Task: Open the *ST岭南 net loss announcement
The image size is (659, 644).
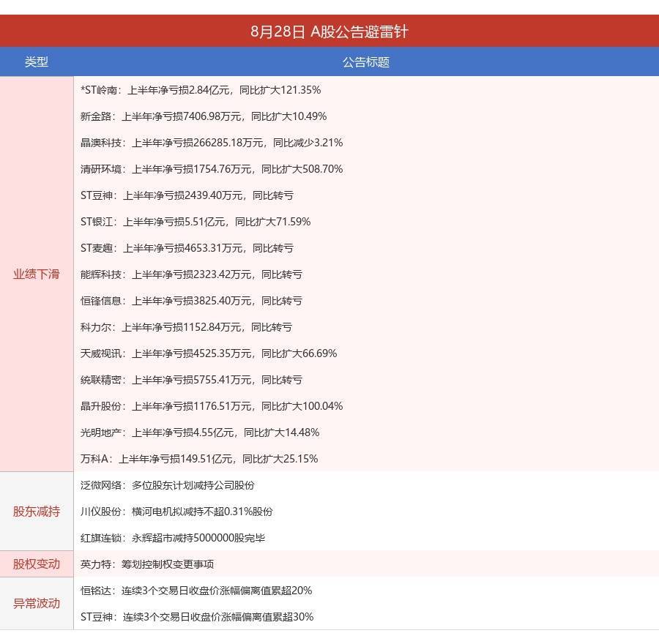Action: coord(201,90)
